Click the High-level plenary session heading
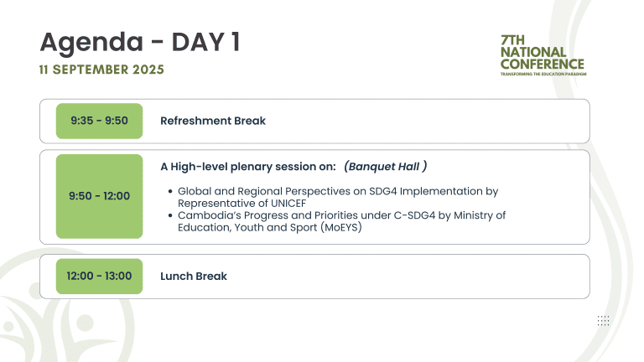644x362 pixels. coord(248,167)
